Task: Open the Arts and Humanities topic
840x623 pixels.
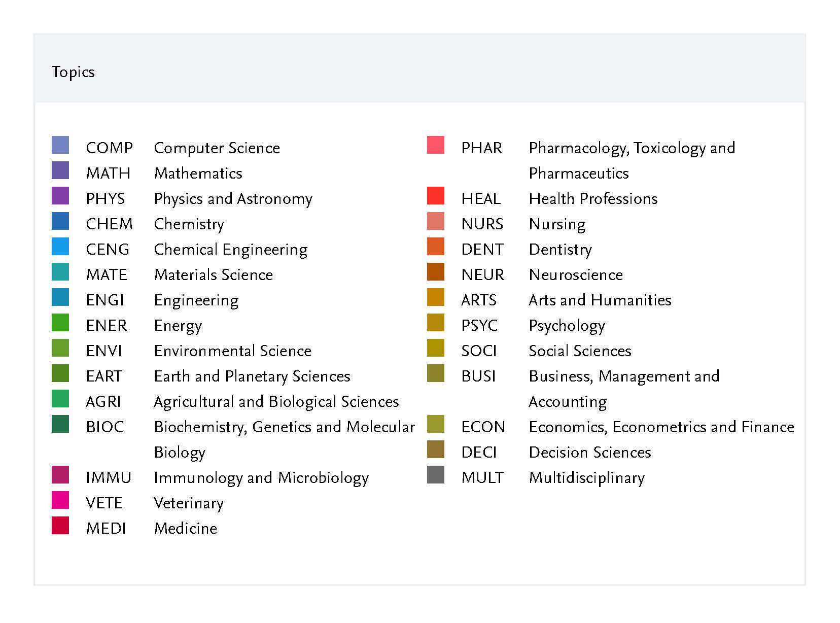Action: [x=600, y=300]
